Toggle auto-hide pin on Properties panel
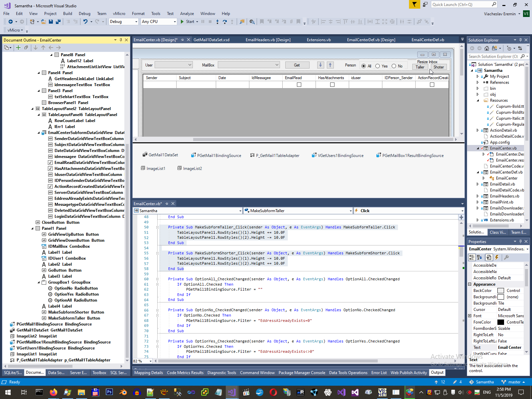 pos(520,241)
